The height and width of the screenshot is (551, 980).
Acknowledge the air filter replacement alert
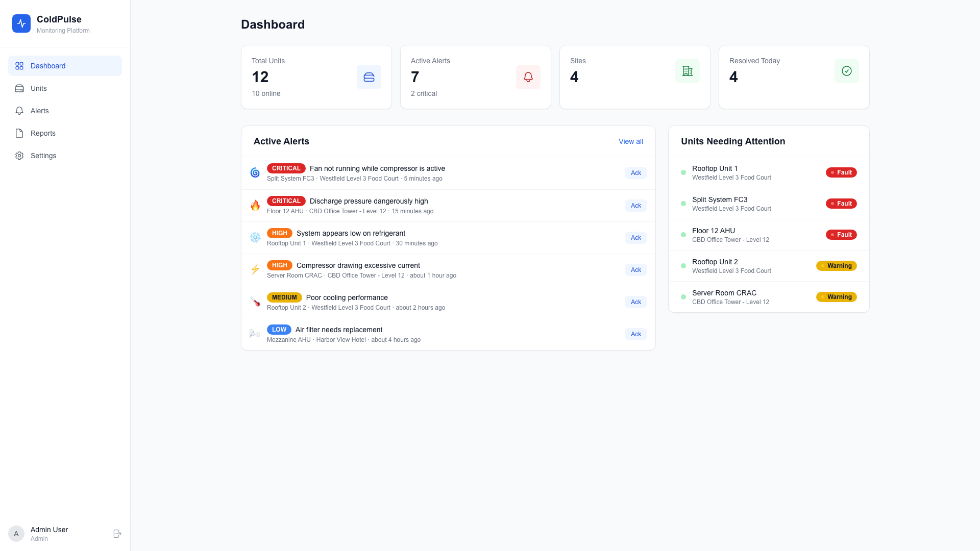tap(636, 334)
